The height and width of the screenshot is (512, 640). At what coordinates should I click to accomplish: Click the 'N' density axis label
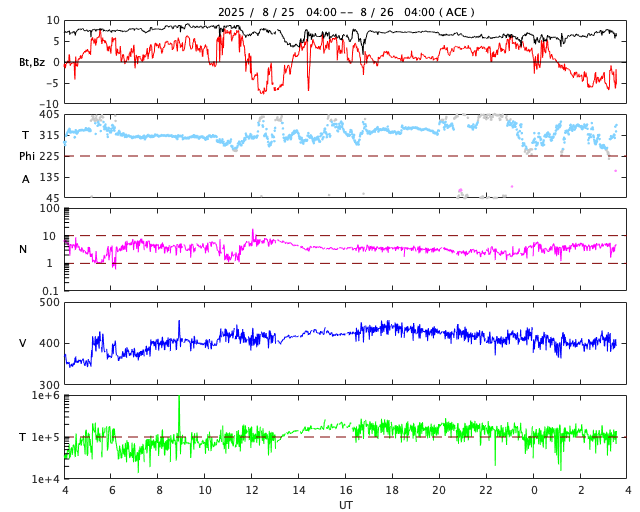click(x=23, y=249)
